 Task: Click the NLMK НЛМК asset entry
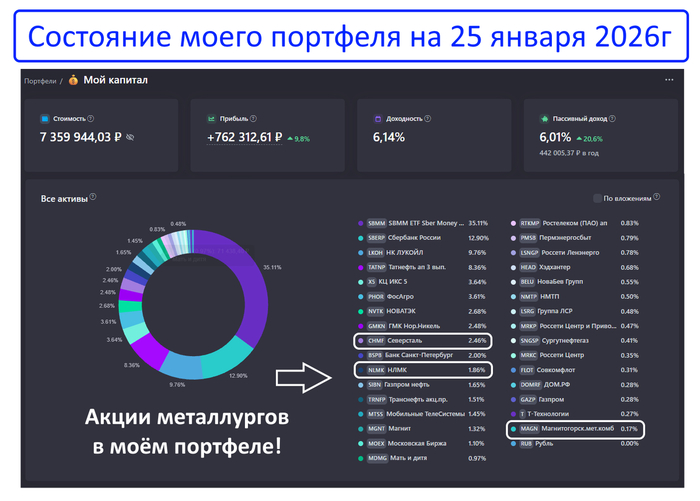pos(422,370)
